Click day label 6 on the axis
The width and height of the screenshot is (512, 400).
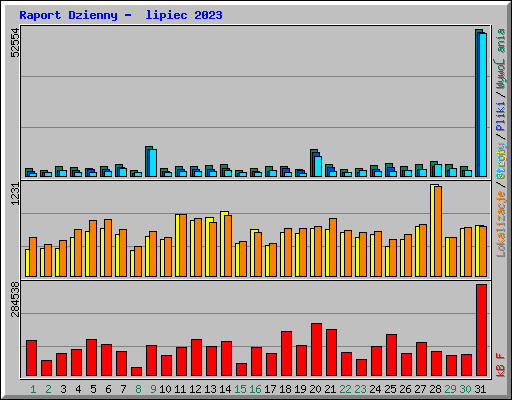pos(108,389)
